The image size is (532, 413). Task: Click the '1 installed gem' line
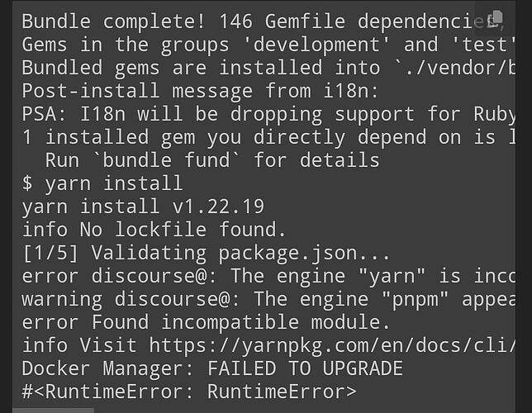(x=248, y=136)
